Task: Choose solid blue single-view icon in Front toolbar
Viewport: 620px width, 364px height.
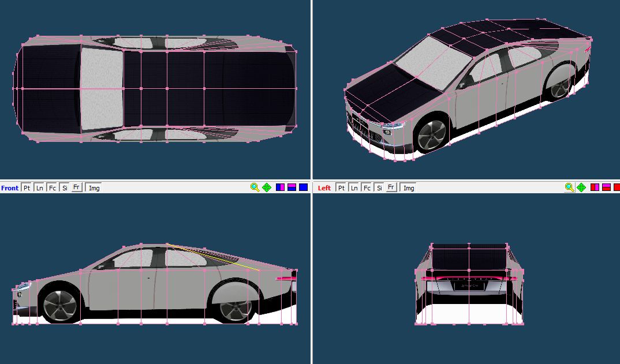Action: point(303,187)
